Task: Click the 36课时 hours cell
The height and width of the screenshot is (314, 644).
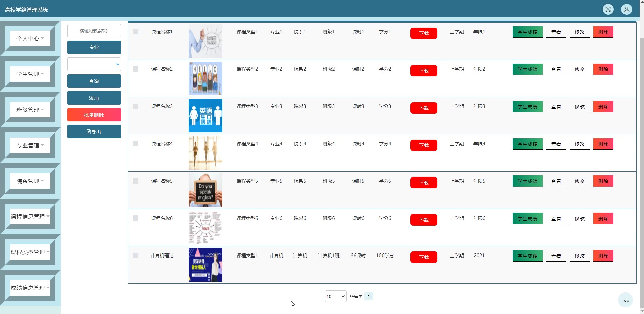Action: tap(358, 256)
